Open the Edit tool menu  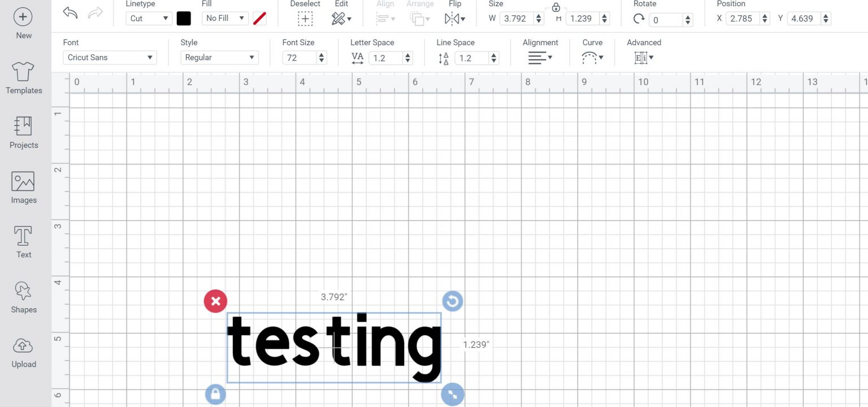click(x=341, y=19)
